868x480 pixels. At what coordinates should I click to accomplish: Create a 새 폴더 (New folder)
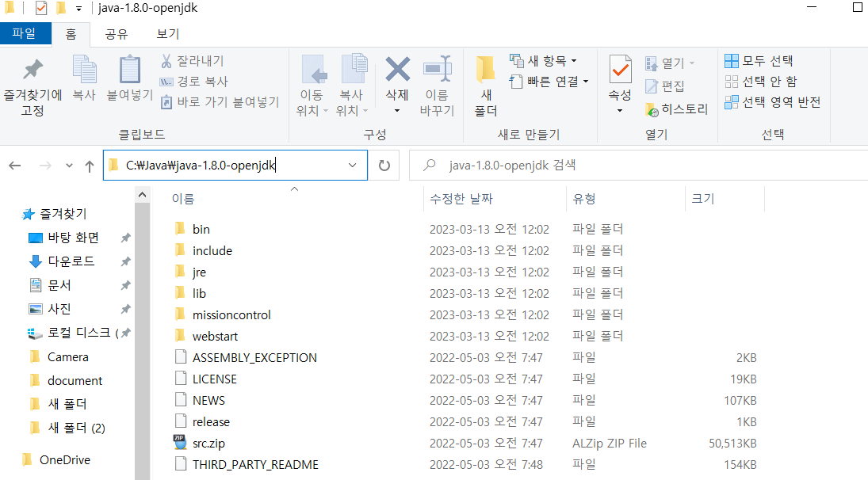(x=485, y=86)
